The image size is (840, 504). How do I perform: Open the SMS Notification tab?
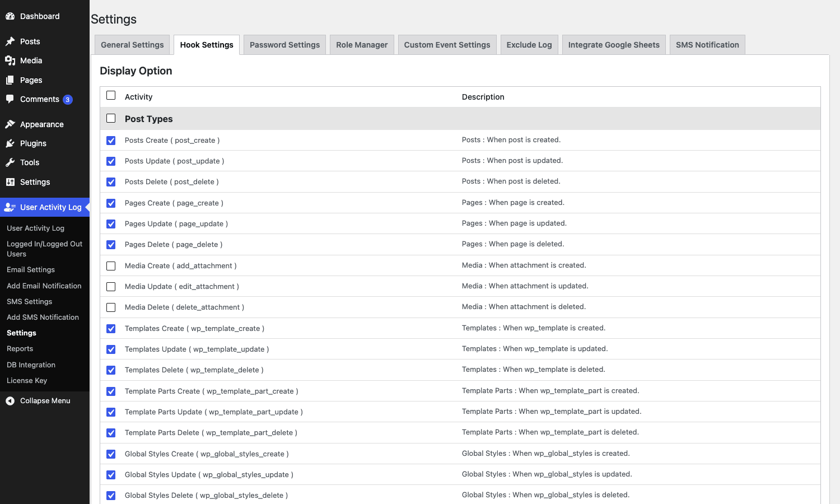[x=707, y=45]
